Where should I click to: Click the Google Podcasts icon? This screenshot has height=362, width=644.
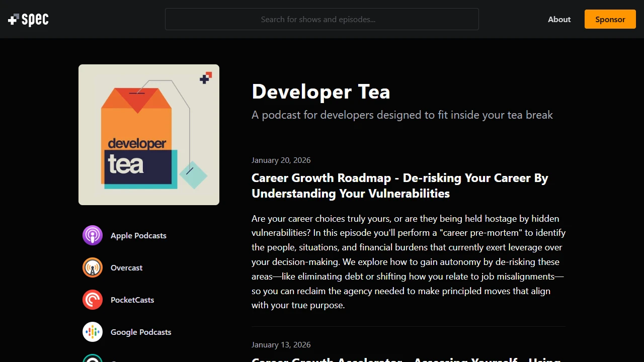[93, 332]
